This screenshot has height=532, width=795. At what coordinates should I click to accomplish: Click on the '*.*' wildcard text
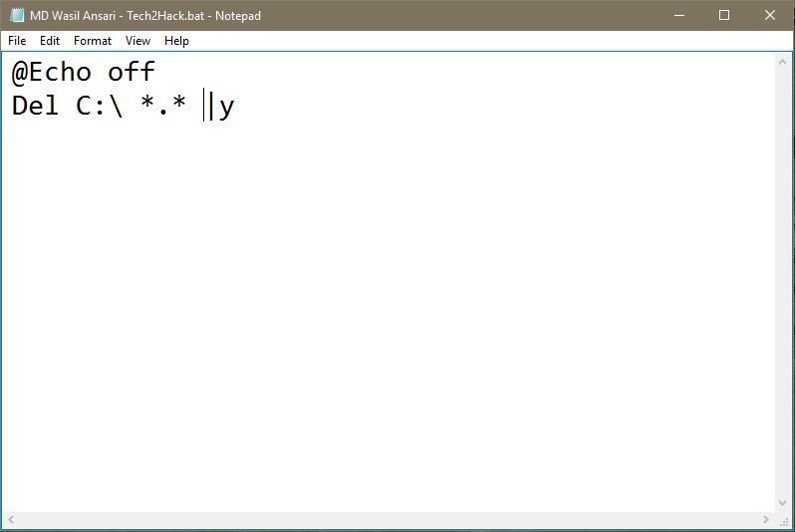point(163,105)
